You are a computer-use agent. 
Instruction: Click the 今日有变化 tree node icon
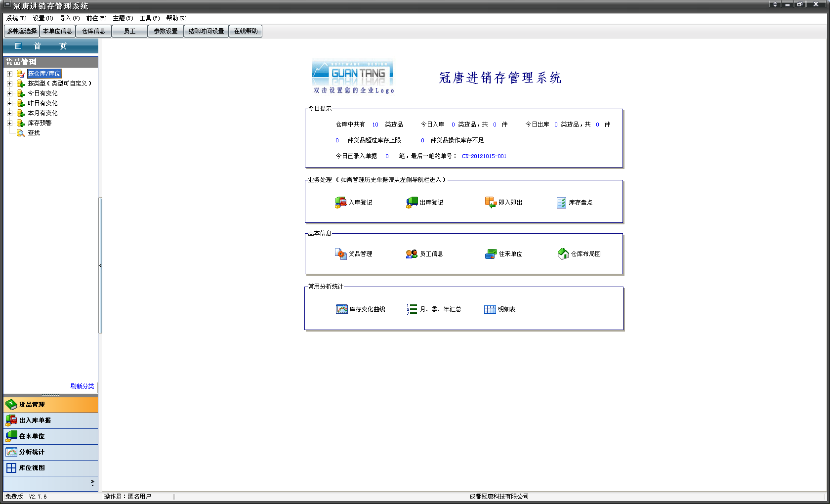(21, 93)
